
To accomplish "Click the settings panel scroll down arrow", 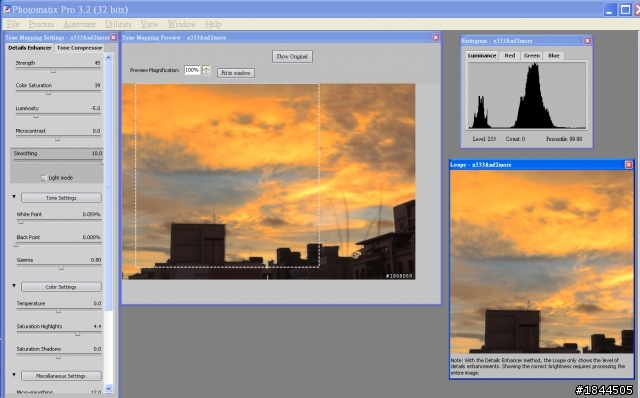I will click(x=108, y=389).
